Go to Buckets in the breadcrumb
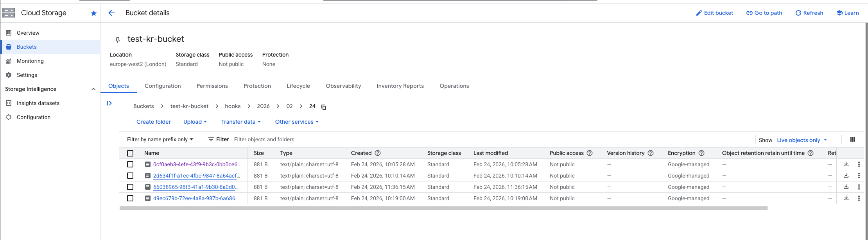Viewport: 868px width, 240px height. (143, 106)
